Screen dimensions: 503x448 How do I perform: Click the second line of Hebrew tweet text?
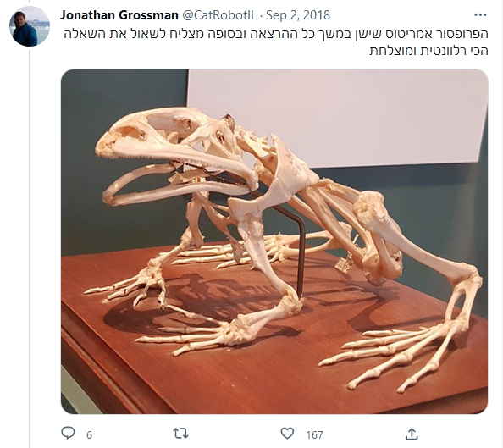click(428, 51)
